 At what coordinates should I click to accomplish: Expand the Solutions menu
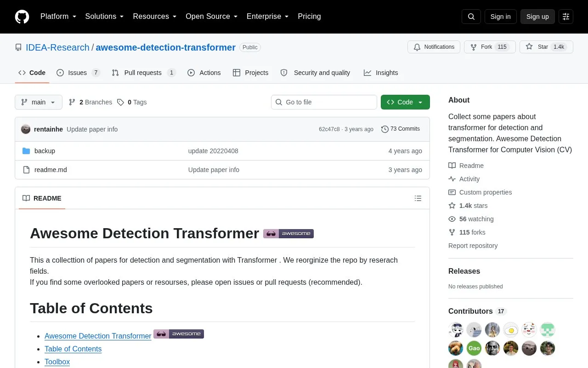104,17
